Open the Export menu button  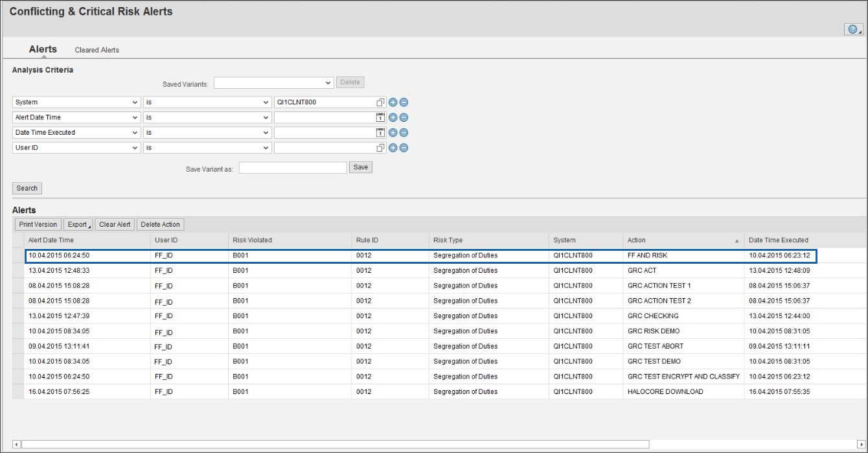point(79,224)
